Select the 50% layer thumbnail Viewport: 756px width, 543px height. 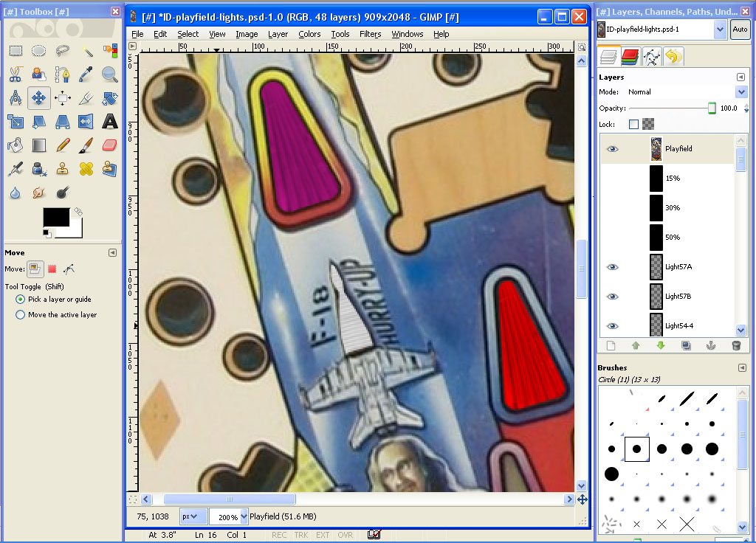[x=656, y=238]
